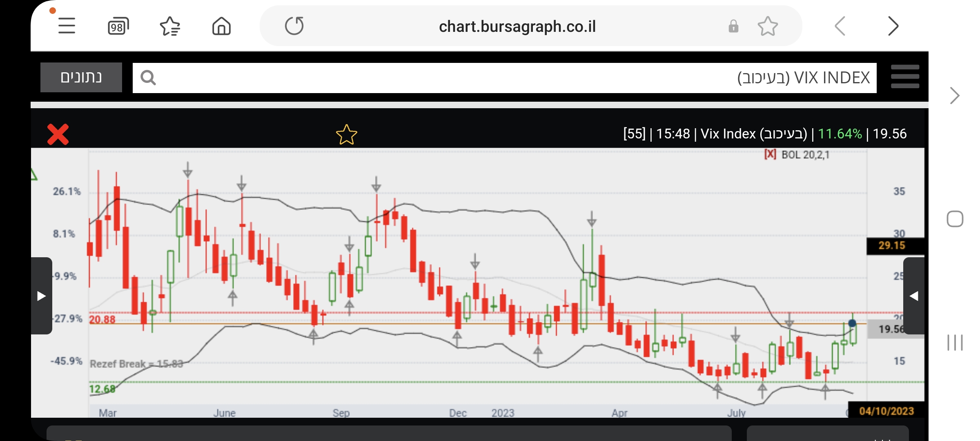Open the browser bookmarks list icon
The image size is (980, 441).
pyautogui.click(x=170, y=27)
